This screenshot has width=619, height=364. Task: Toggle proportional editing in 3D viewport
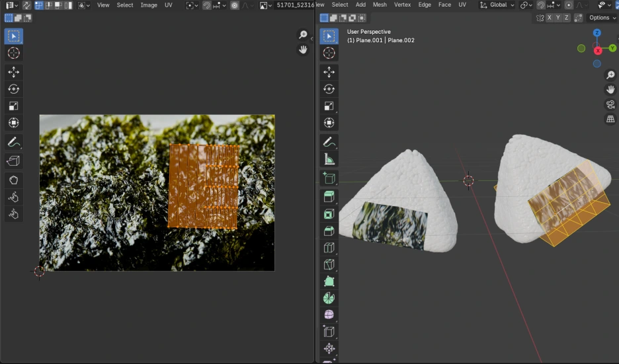pyautogui.click(x=569, y=5)
